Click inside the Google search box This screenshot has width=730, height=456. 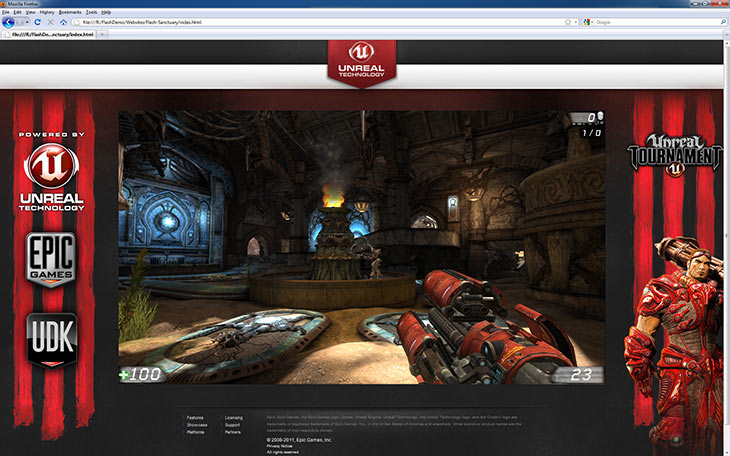pyautogui.click(x=650, y=21)
